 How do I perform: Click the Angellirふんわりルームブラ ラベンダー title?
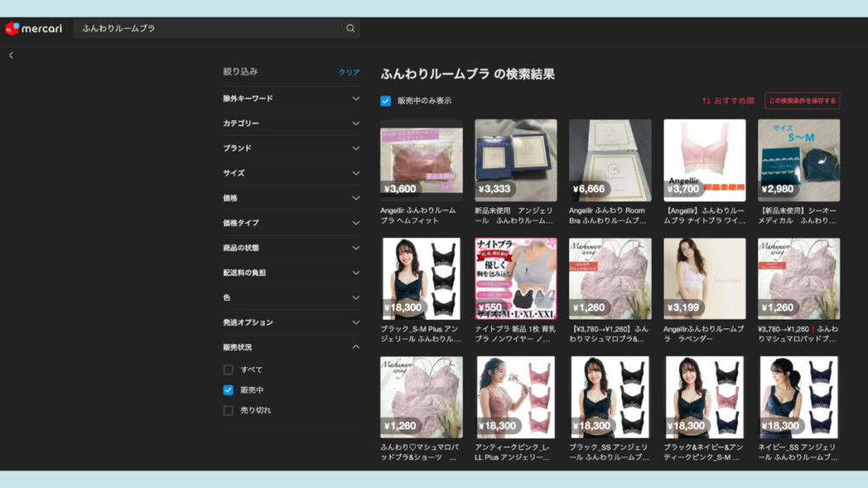tap(704, 333)
